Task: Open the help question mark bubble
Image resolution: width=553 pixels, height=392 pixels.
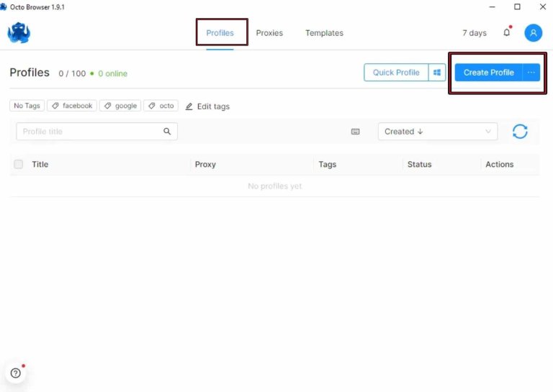Action: pos(16,373)
